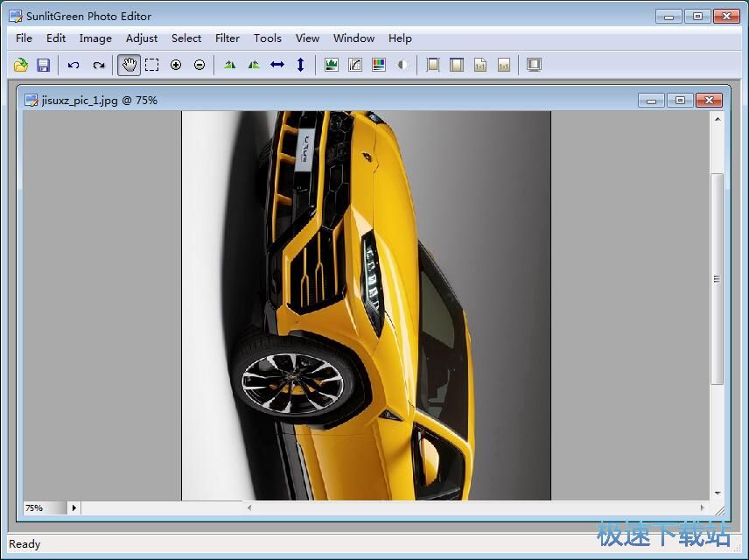Flip the image vertically
749x560 pixels.
pyautogui.click(x=300, y=65)
